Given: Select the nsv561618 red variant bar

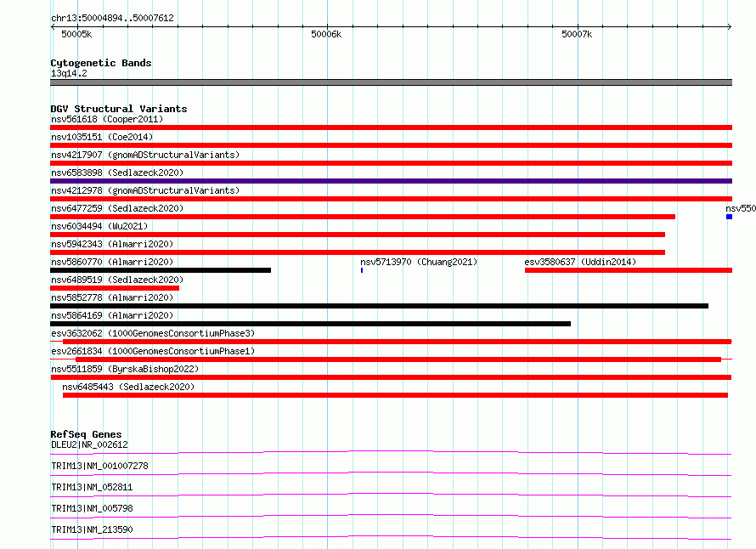Looking at the screenshot, I should (391, 127).
